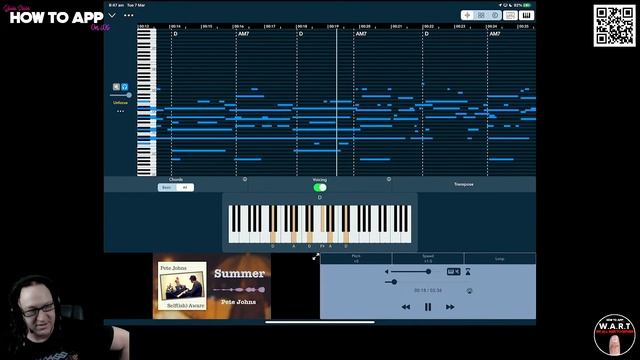
Task: Adjust the playback volume slider knob
Action: (x=428, y=271)
